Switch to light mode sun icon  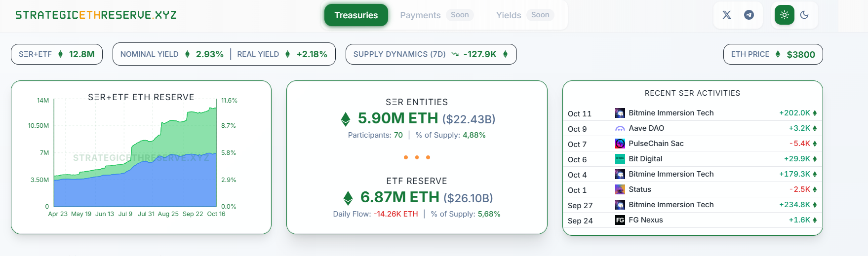click(x=784, y=15)
